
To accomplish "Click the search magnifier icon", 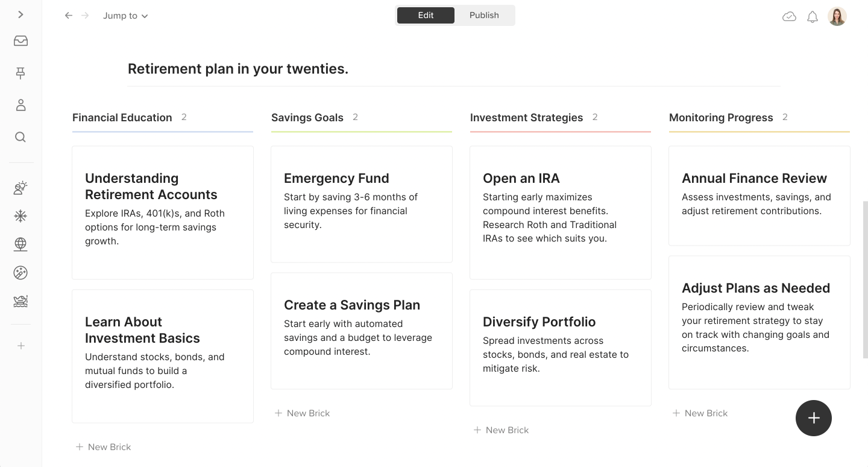I will pos(20,137).
